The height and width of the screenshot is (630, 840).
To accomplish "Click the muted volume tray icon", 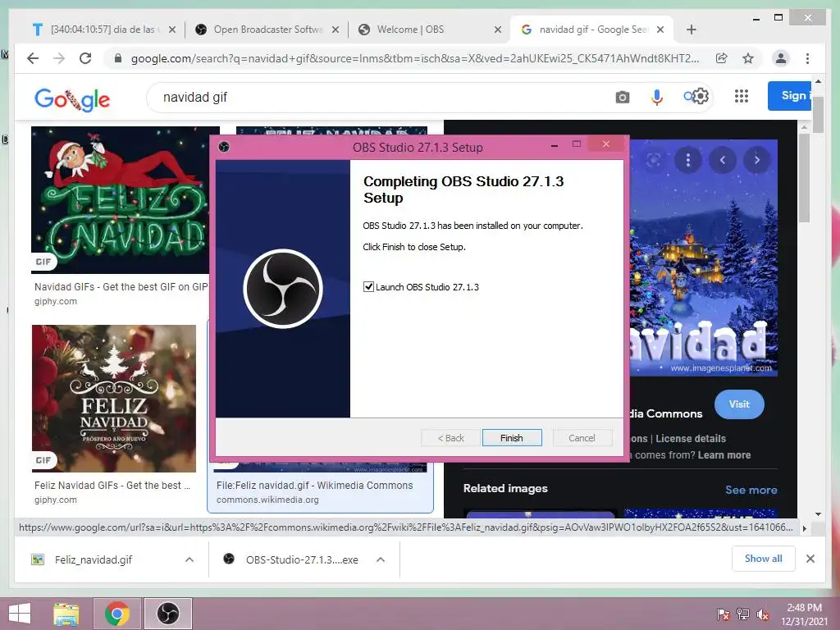I will (x=763, y=614).
